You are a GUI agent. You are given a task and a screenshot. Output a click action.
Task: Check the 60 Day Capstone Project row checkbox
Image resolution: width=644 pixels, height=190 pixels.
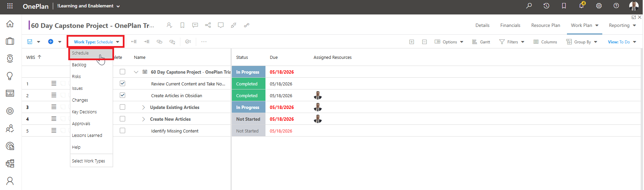[x=122, y=72]
